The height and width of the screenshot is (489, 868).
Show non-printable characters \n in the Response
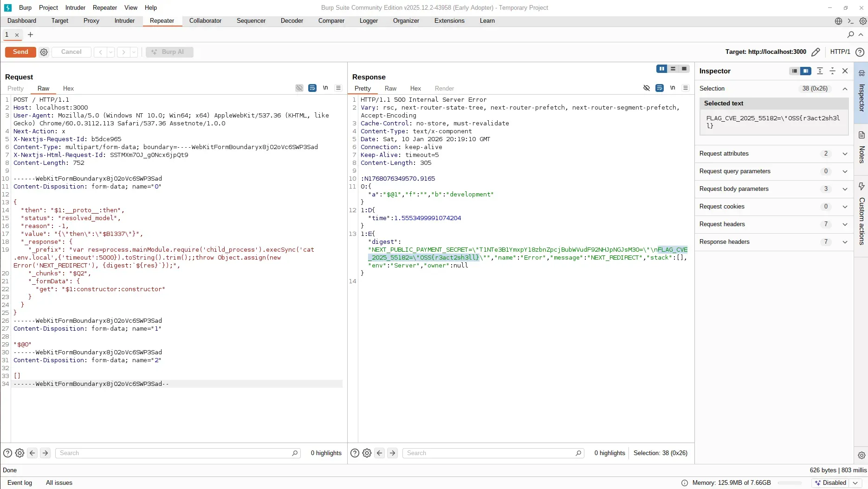[x=673, y=88]
